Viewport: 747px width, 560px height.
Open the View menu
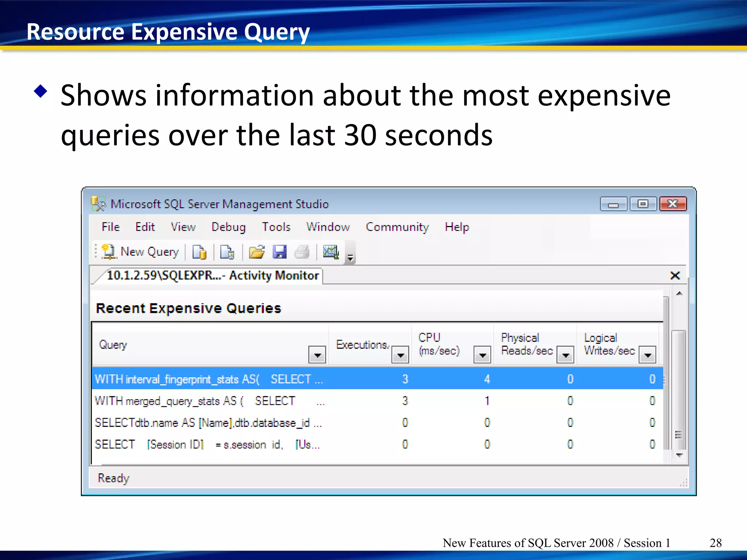click(183, 227)
